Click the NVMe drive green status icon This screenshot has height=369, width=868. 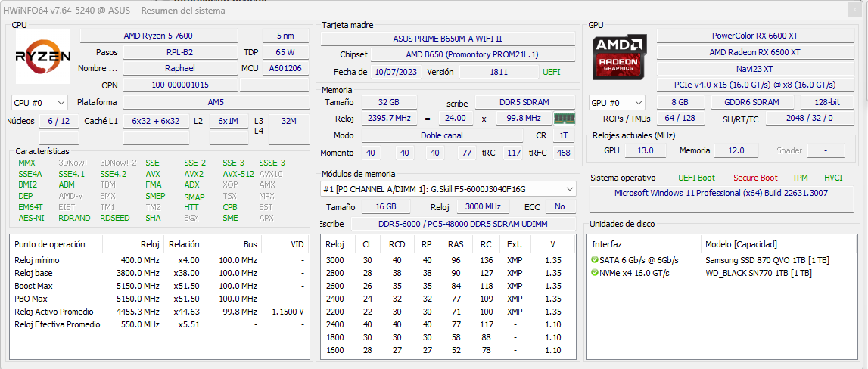[595, 273]
